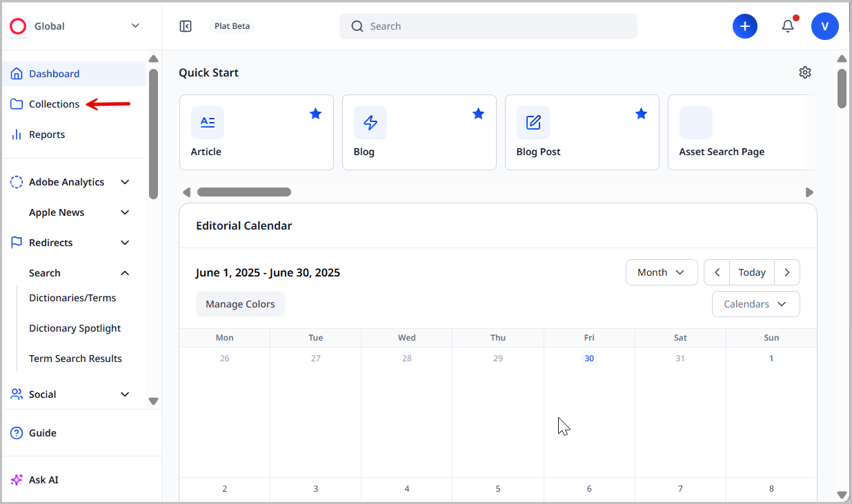The width and height of the screenshot is (852, 504).
Task: Open Collections in the sidebar
Action: tap(54, 104)
